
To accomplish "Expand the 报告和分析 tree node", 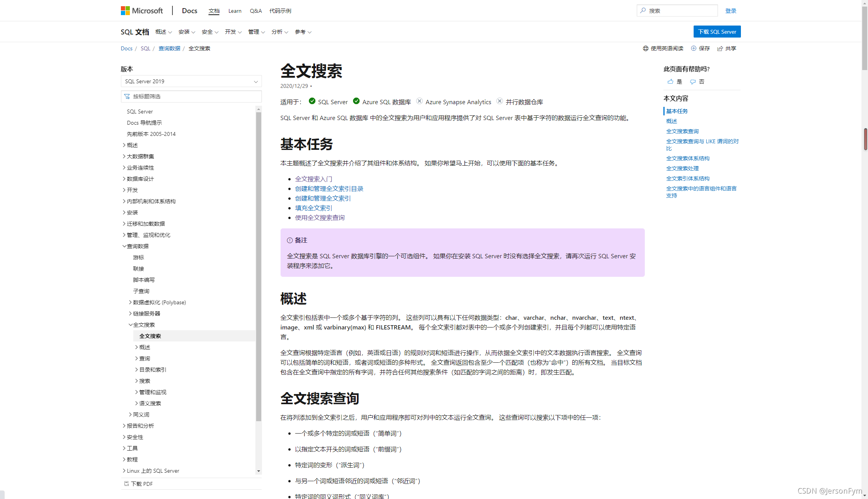I will [x=124, y=426].
